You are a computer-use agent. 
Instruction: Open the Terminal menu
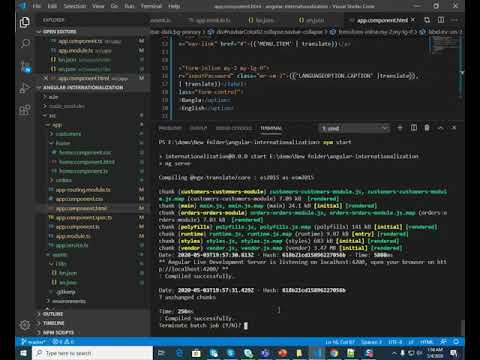click(151, 6)
